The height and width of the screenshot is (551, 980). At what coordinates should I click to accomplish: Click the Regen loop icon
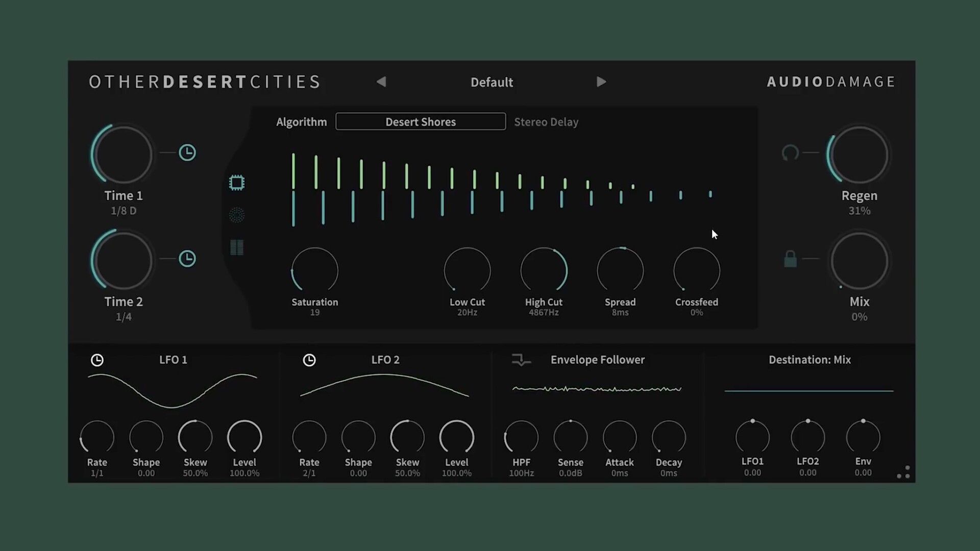pyautogui.click(x=790, y=153)
